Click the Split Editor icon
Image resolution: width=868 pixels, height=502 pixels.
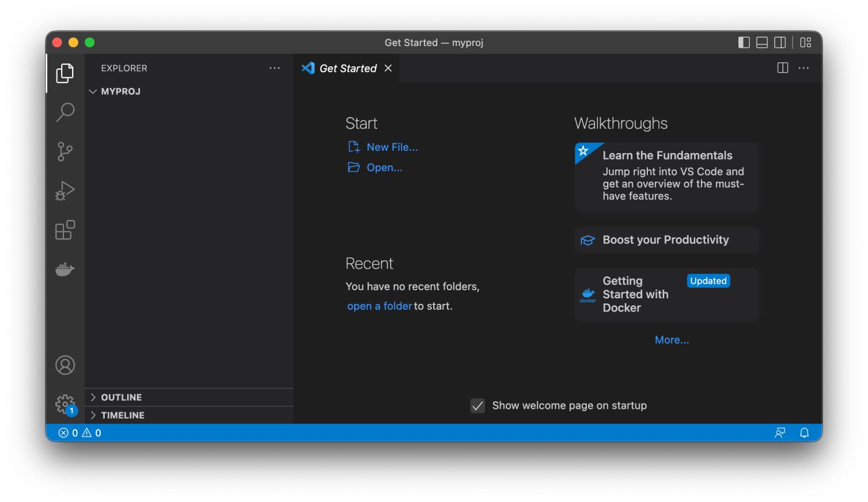click(782, 68)
